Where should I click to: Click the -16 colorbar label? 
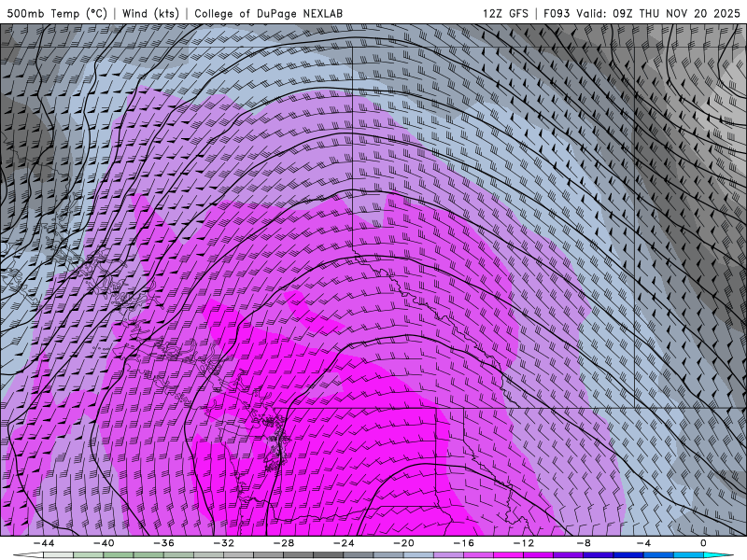464,543
